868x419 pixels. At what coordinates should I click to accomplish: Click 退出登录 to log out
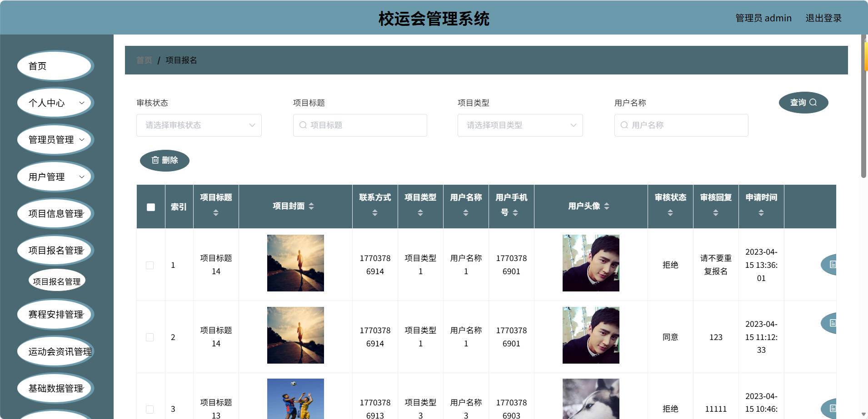click(823, 18)
